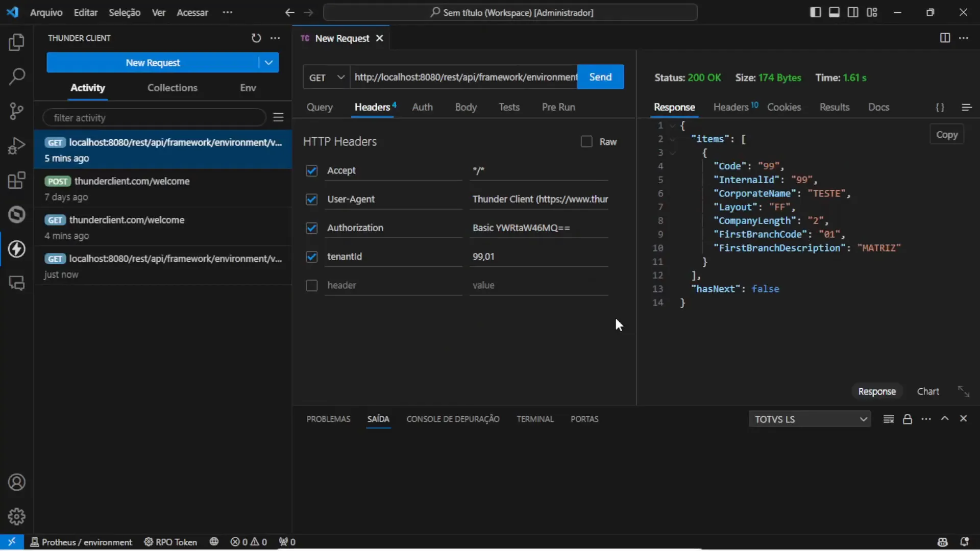Switch to the Collections tab
The width and height of the screenshot is (980, 551).
click(x=173, y=87)
